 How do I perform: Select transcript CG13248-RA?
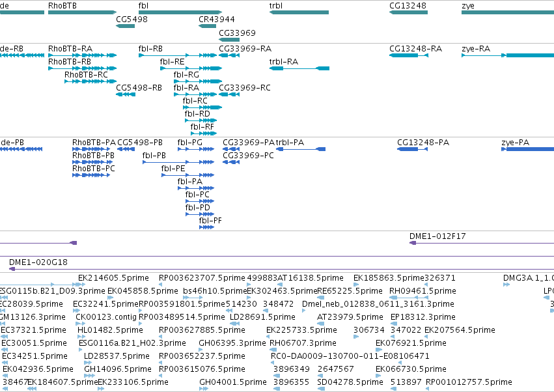409,55
